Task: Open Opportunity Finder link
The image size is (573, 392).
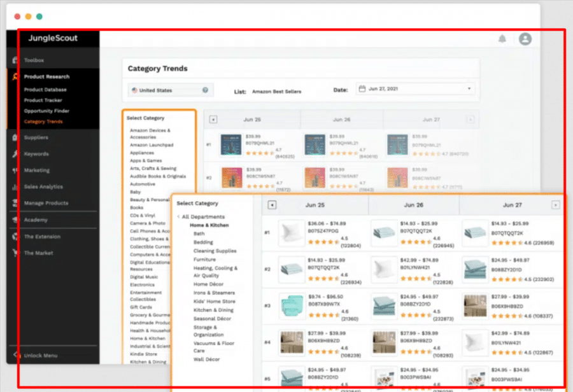Action: (46, 111)
